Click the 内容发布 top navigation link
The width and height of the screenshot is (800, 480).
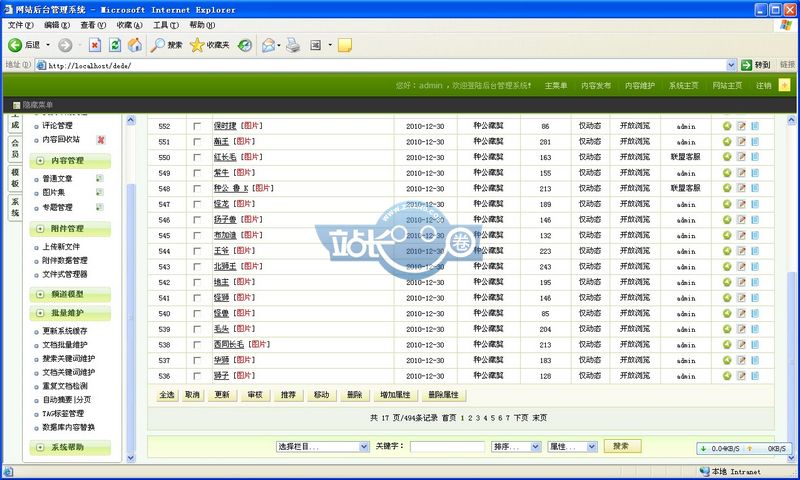(595, 86)
